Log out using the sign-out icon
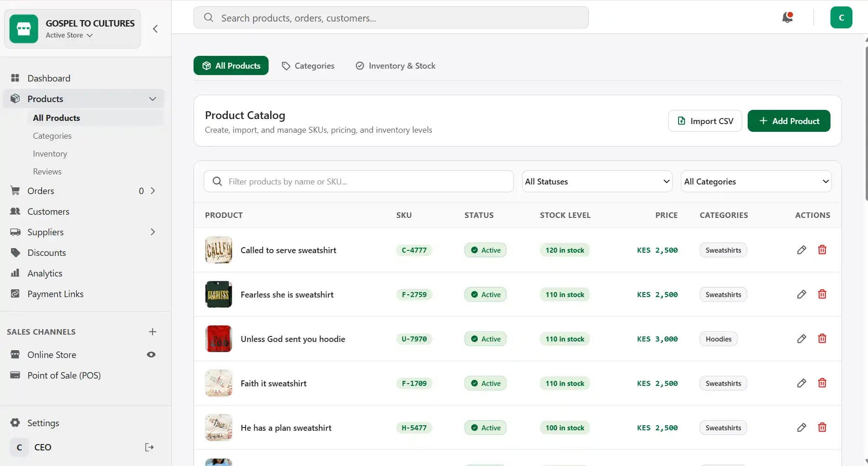The image size is (868, 466). [x=149, y=447]
